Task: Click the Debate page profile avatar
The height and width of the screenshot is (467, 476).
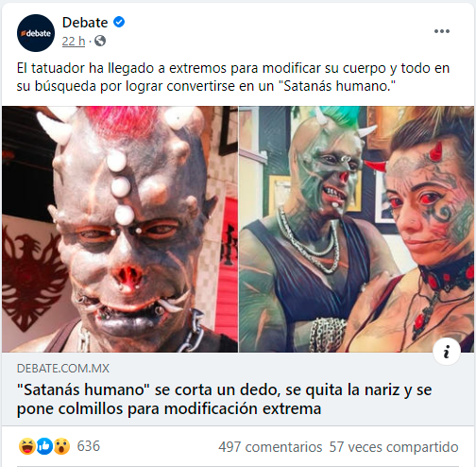Action: click(x=36, y=33)
